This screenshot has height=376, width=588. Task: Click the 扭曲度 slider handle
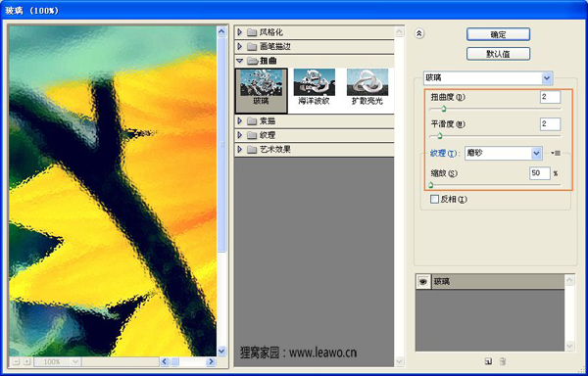[443, 109]
